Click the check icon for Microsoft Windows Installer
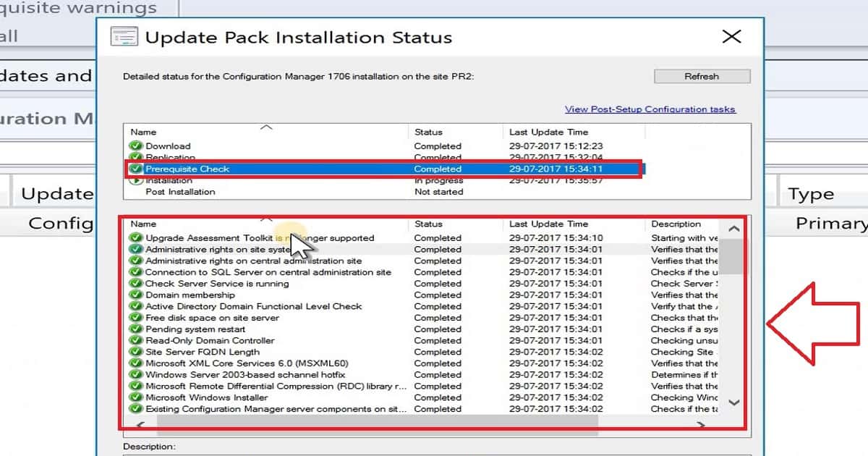 (136, 397)
